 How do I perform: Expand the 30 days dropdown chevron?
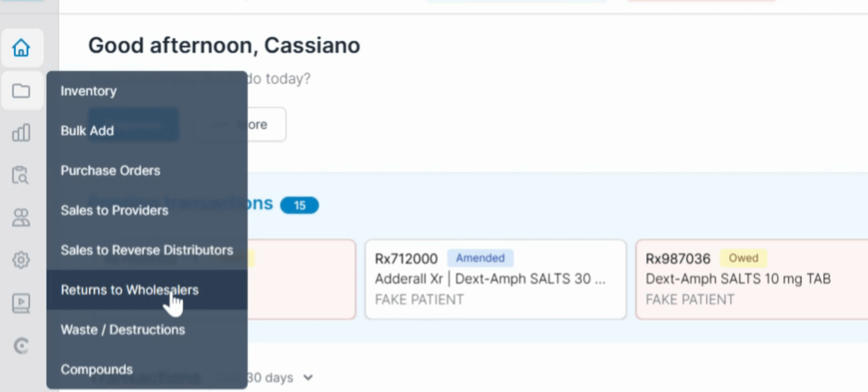point(308,377)
